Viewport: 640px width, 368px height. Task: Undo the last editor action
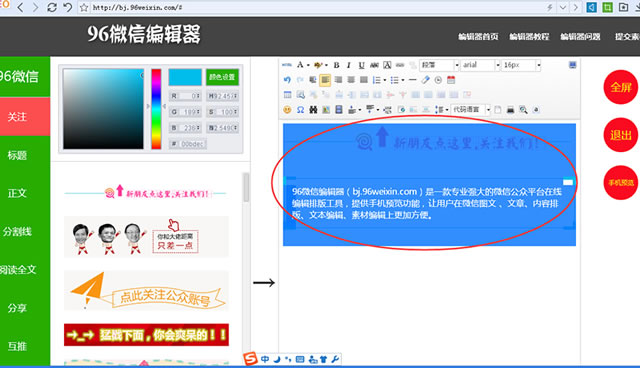coord(287,80)
